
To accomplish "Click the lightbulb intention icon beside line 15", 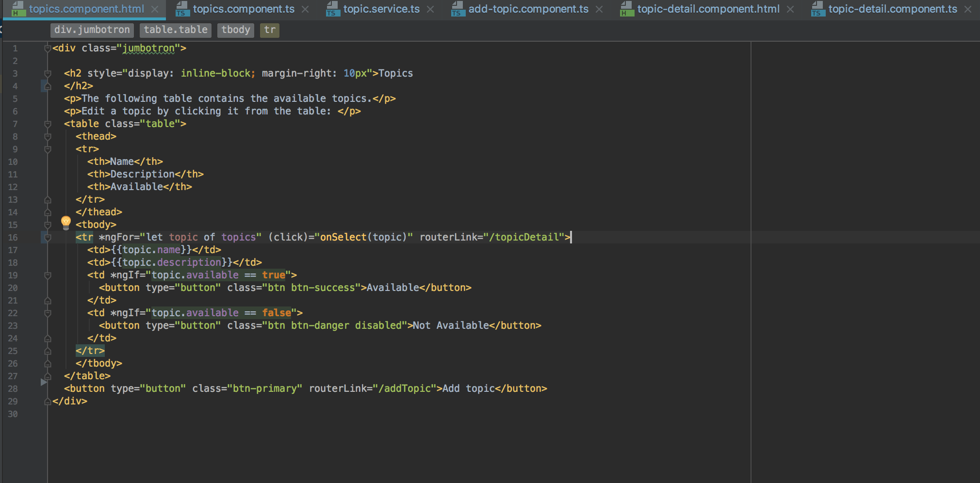I will [66, 223].
